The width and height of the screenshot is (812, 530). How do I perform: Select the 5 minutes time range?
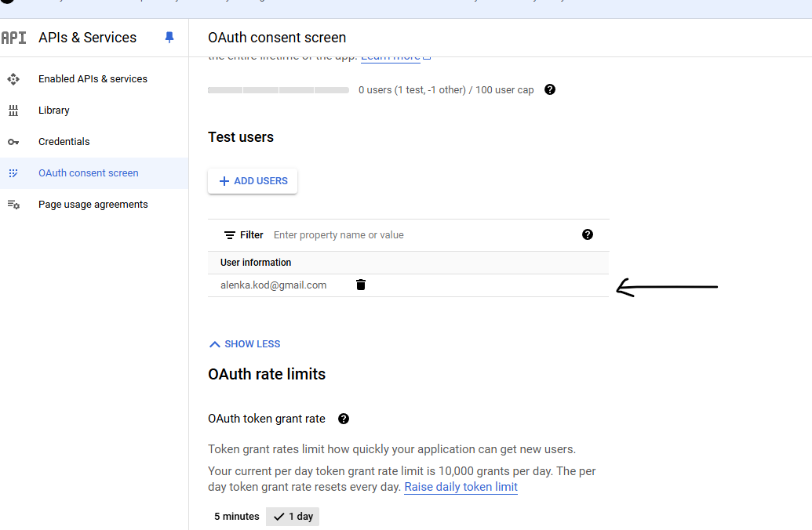[x=236, y=517]
